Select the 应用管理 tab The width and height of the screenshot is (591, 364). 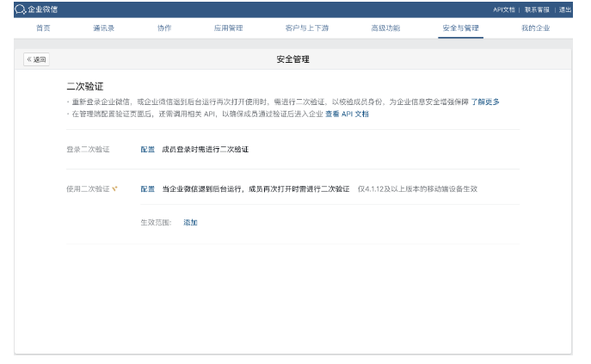click(x=228, y=28)
